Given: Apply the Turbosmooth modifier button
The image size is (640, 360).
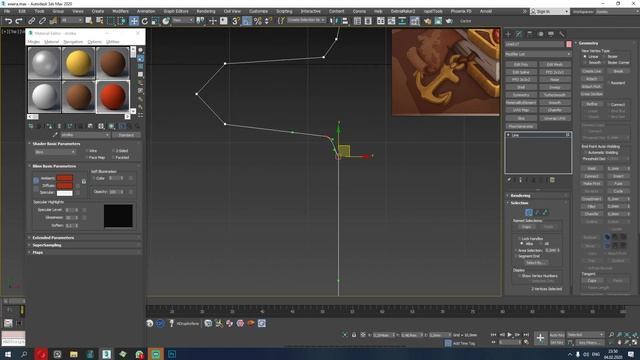Looking at the screenshot, I should click(x=555, y=95).
